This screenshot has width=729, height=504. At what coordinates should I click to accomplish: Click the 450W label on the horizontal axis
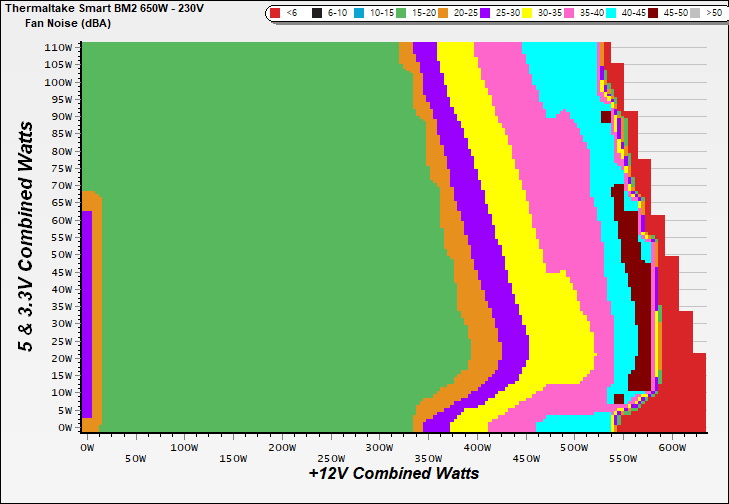tap(477, 458)
